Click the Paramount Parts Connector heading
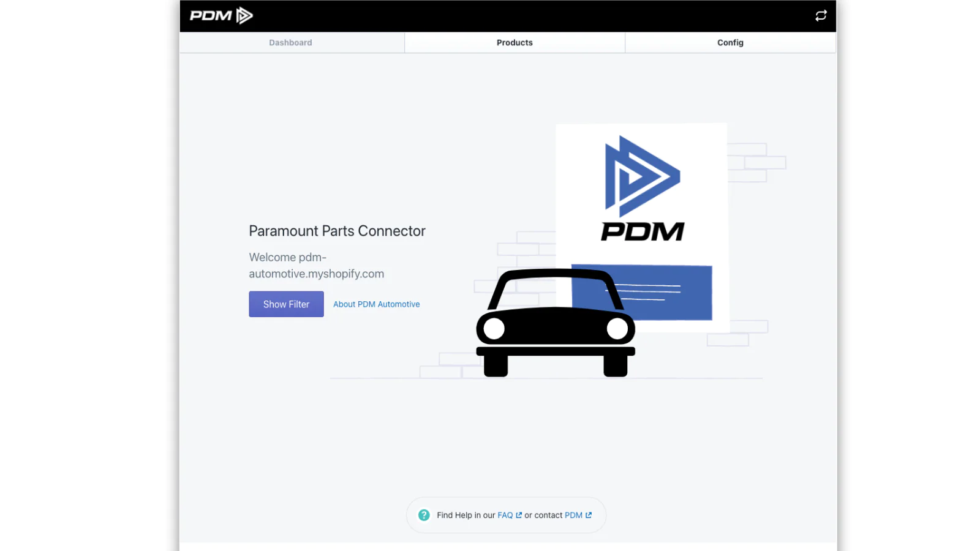980x551 pixels. tap(337, 231)
